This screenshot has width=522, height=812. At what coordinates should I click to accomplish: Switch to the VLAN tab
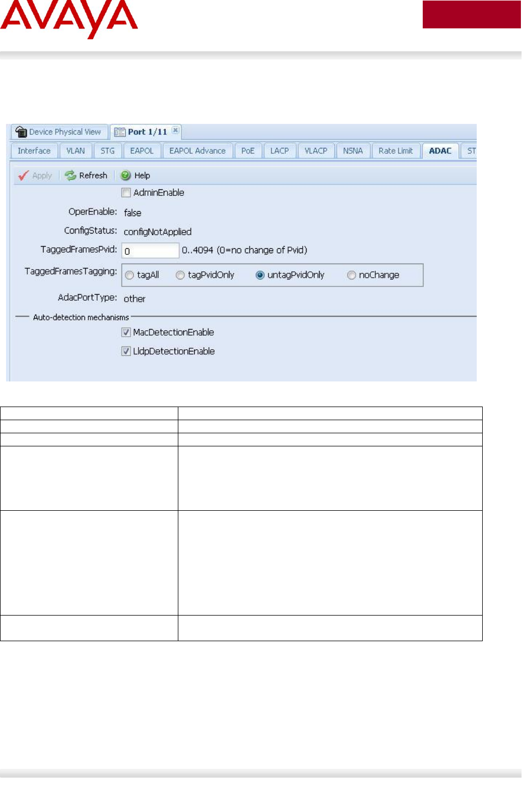(x=75, y=151)
